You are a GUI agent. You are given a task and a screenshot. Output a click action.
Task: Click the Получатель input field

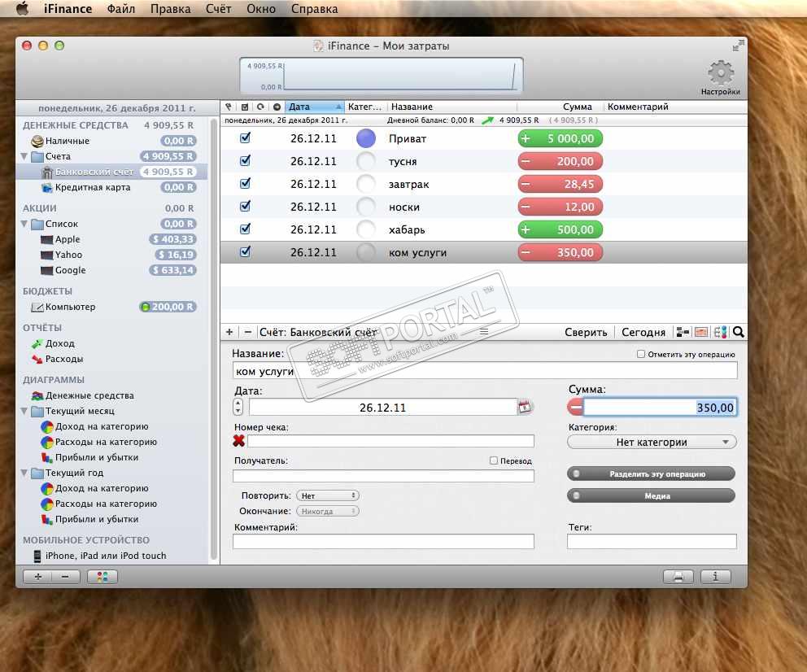click(383, 476)
